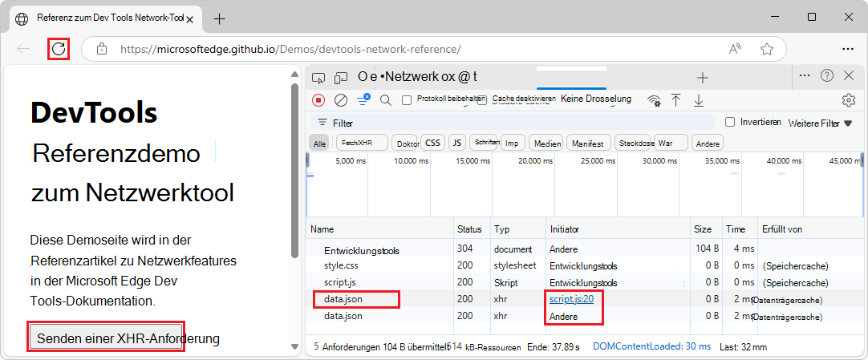868x360 pixels.
Task: Import a HAR file with the upload arrow
Action: (675, 100)
